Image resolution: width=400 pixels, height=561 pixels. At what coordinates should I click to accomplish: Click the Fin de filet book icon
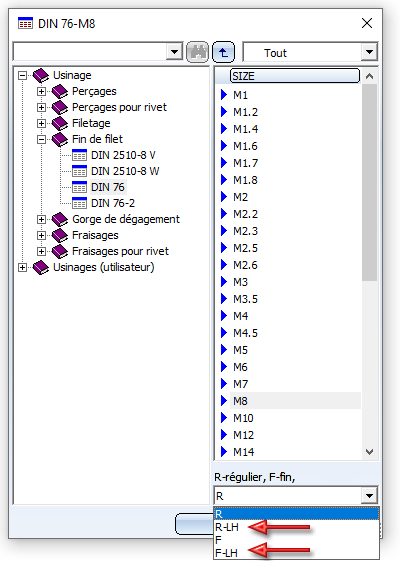click(60, 139)
